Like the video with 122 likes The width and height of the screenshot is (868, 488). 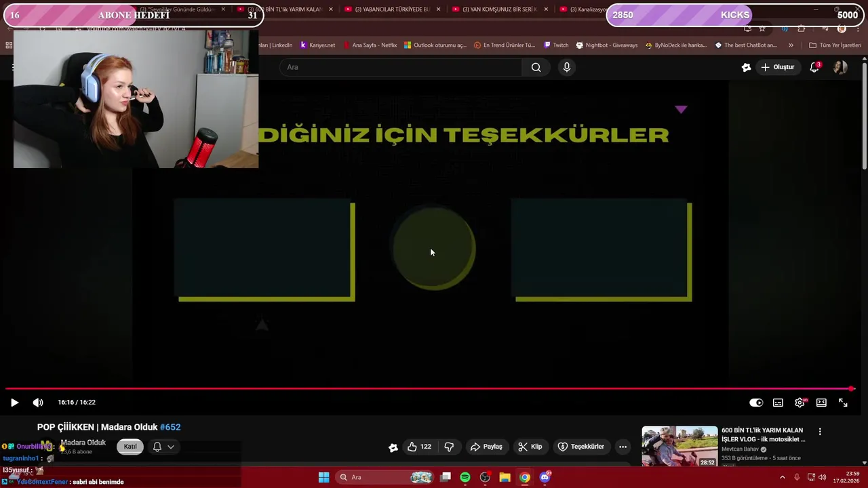(418, 447)
